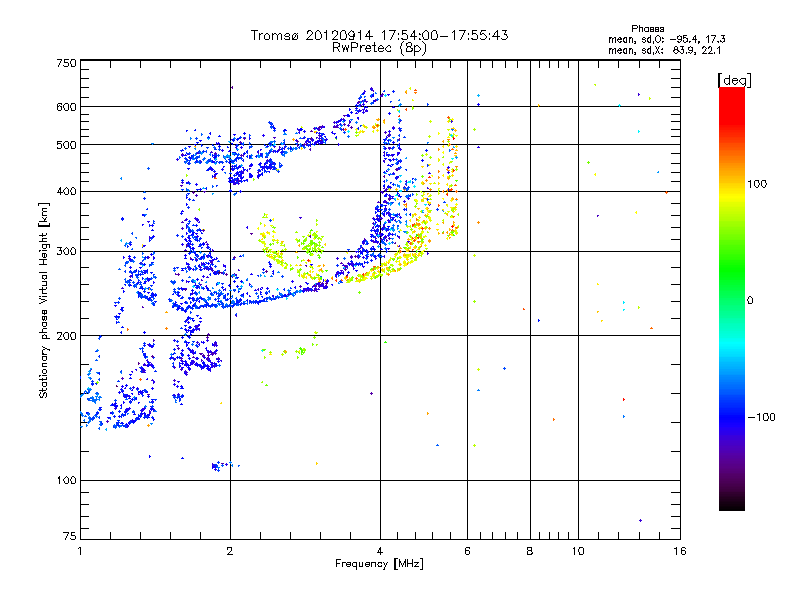Click the colorbar tick label '-100'

(761, 417)
